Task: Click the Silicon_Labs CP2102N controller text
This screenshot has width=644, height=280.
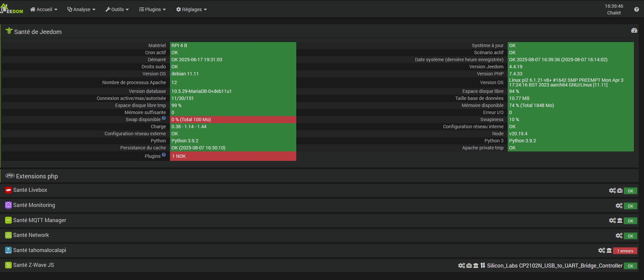Action: pos(555,266)
